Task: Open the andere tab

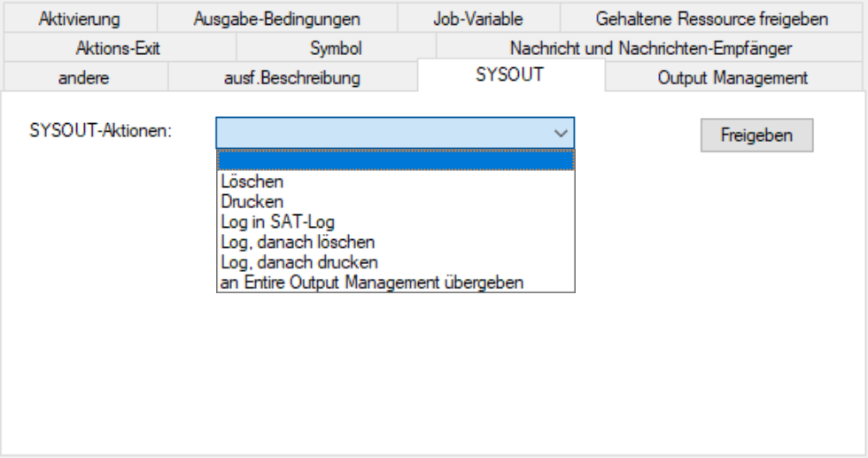Action: (83, 78)
